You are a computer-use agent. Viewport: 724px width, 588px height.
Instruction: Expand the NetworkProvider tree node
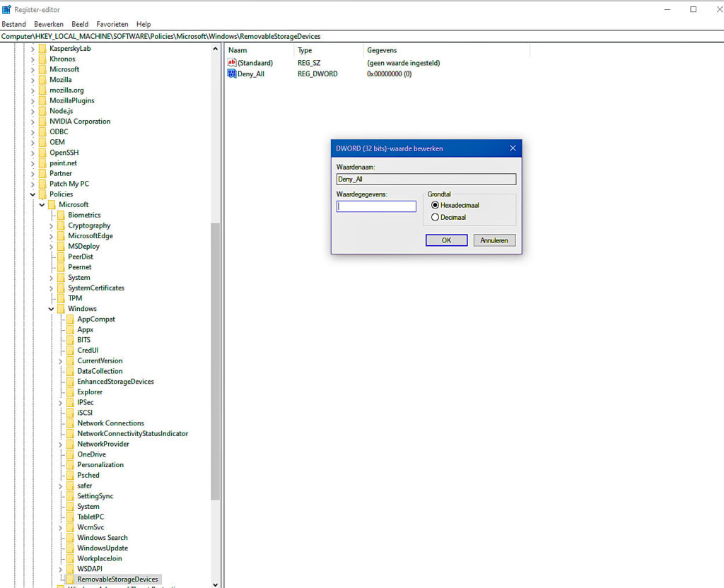(61, 444)
